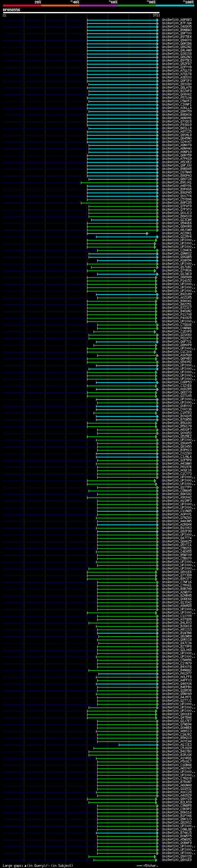
Task: Click the query end position 372
Action: (155, 15)
